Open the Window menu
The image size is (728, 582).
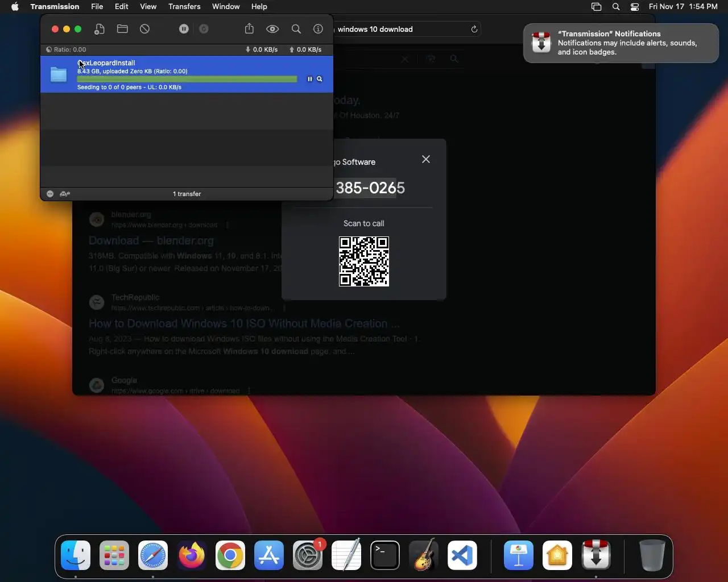click(226, 6)
